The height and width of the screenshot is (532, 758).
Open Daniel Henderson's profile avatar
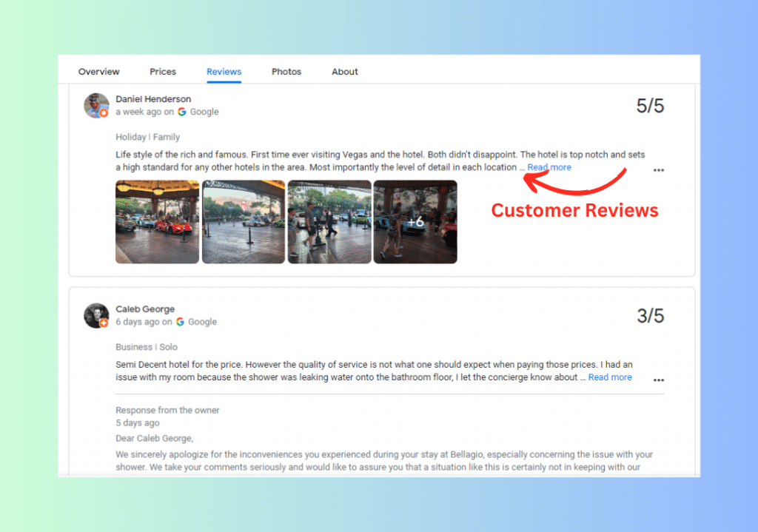(96, 105)
